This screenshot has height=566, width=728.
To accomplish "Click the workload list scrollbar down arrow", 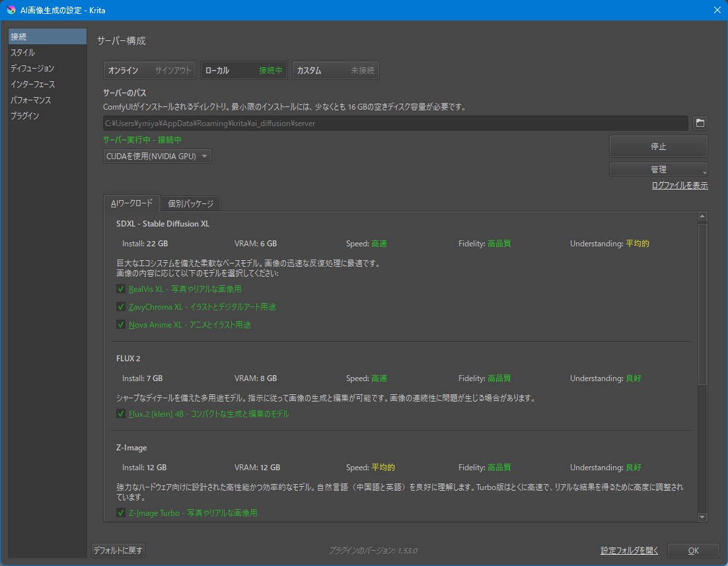I will point(702,516).
